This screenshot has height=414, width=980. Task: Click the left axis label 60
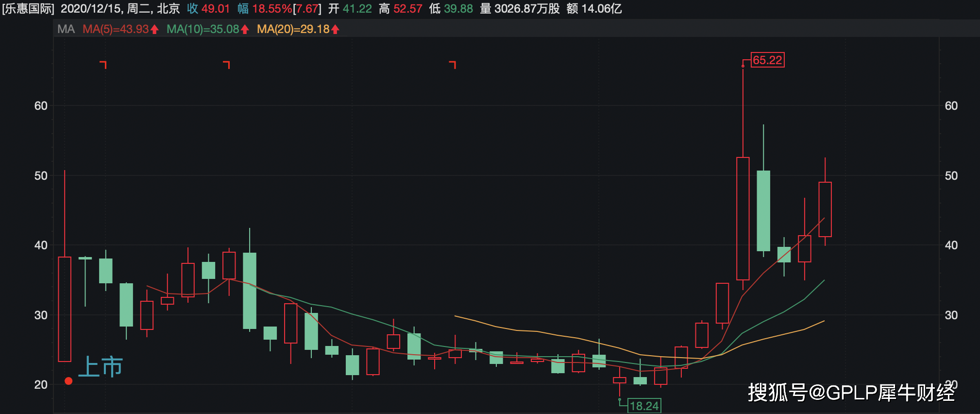tap(41, 106)
